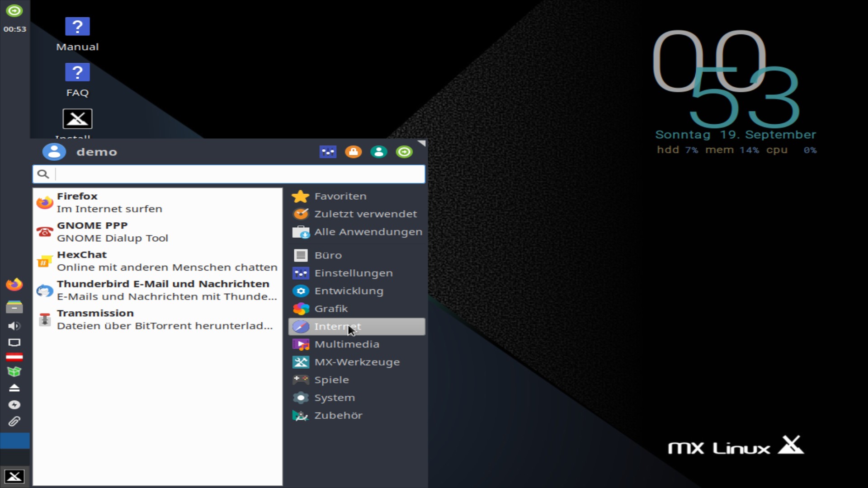Open the clipboard manager paperclip icon
The width and height of the screenshot is (868, 488).
(14, 421)
